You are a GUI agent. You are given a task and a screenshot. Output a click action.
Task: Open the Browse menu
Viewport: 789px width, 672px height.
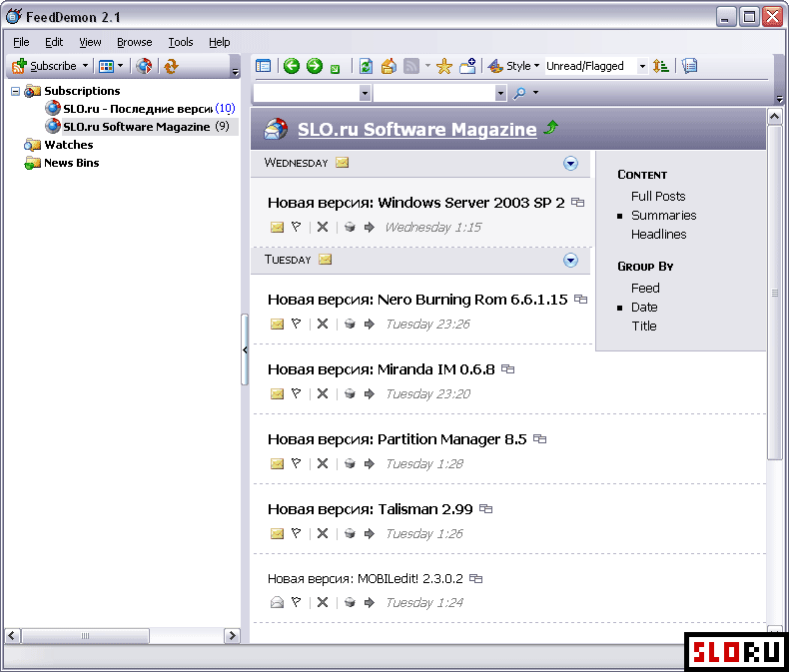pos(135,42)
